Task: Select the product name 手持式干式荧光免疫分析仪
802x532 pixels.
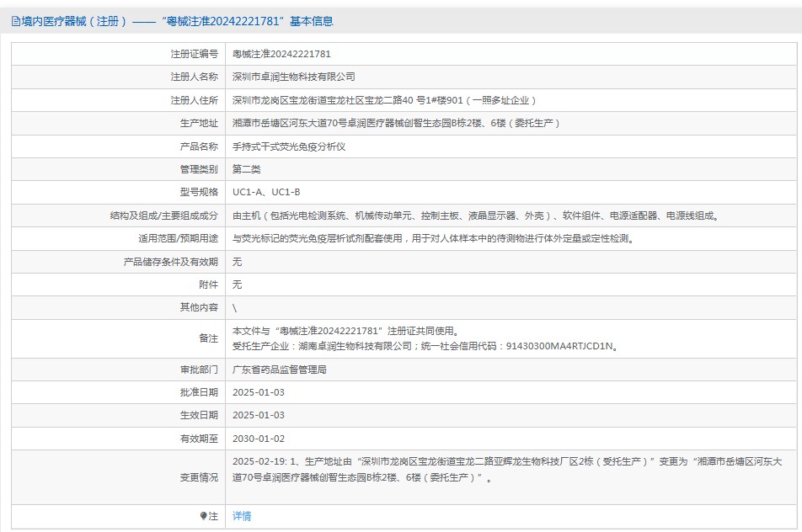Action: click(x=289, y=146)
